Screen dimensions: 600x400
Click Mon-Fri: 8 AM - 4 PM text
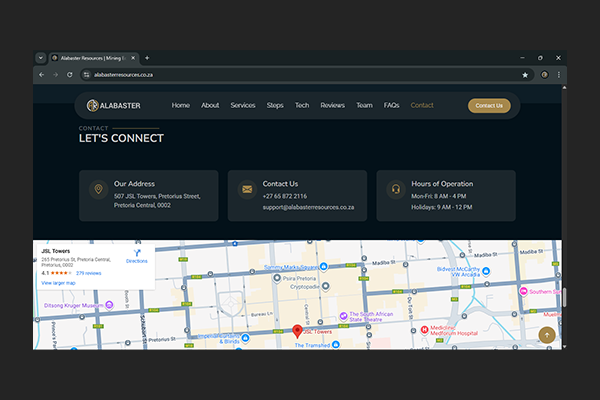pos(439,196)
